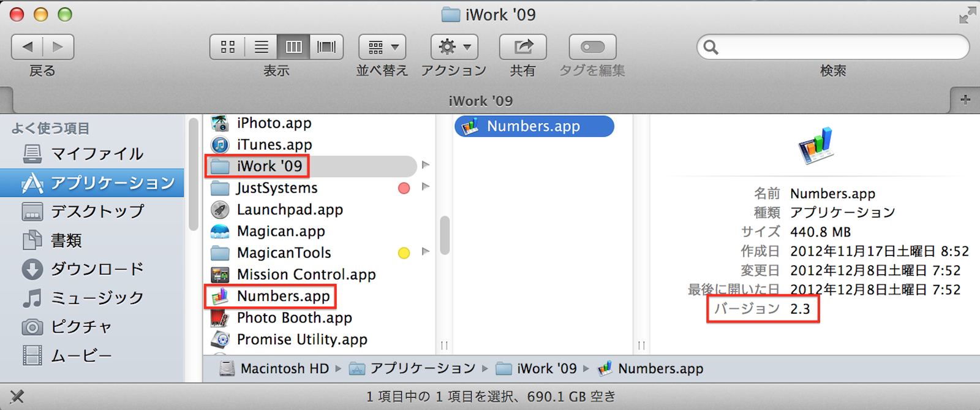The image size is (980, 410).
Task: Switch to icon view
Action: [x=228, y=47]
